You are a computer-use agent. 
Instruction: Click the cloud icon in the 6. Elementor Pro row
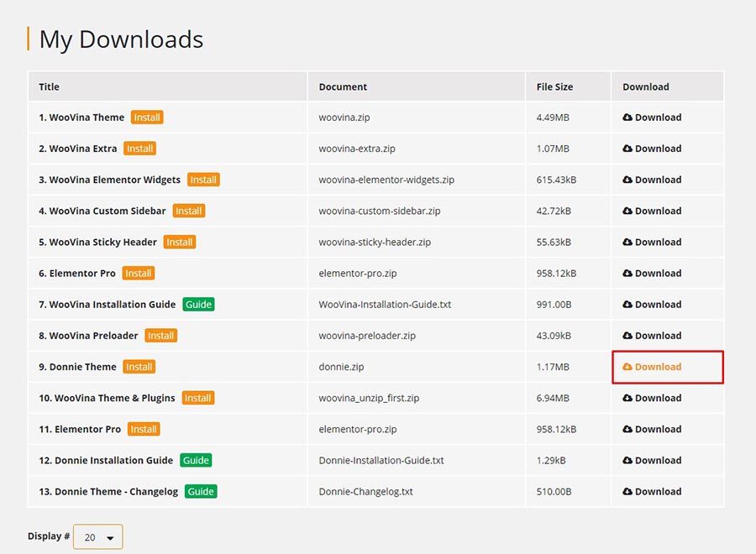coord(627,273)
